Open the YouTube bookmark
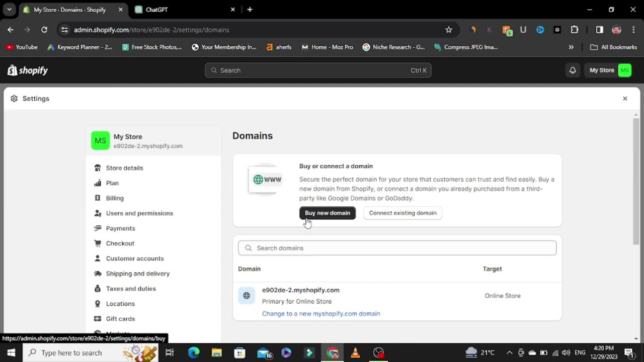 [x=22, y=47]
